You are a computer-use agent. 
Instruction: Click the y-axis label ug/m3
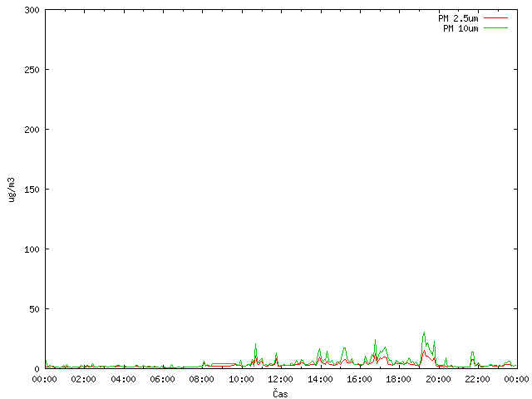coord(12,190)
